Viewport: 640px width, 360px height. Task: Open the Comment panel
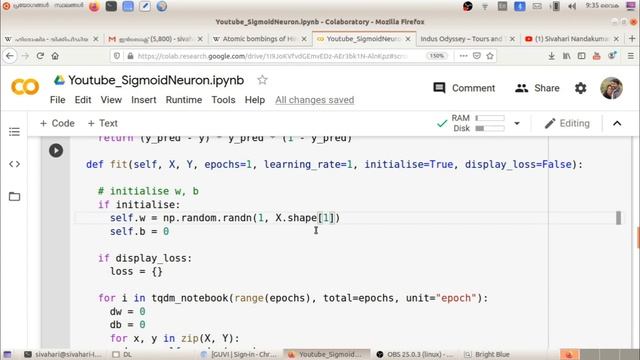point(464,88)
